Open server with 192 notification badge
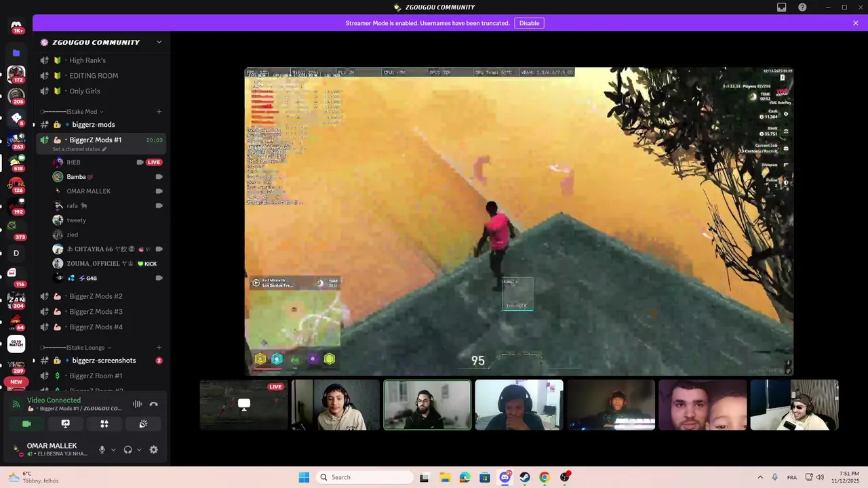The height and width of the screenshot is (488, 868). click(16, 206)
